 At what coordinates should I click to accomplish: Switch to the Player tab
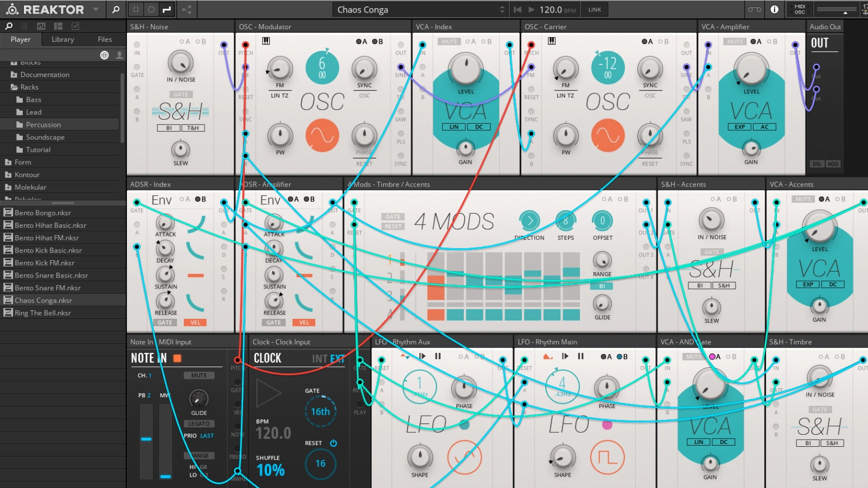pyautogui.click(x=21, y=40)
